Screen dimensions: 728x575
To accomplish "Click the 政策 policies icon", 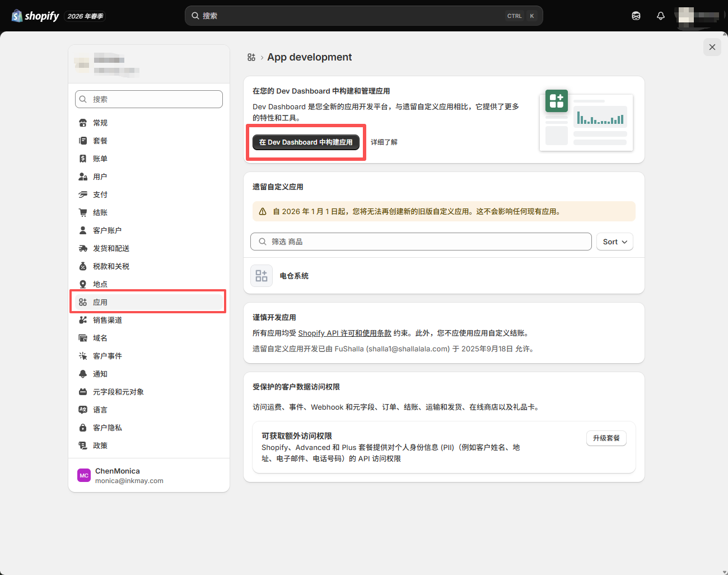I will click(83, 446).
